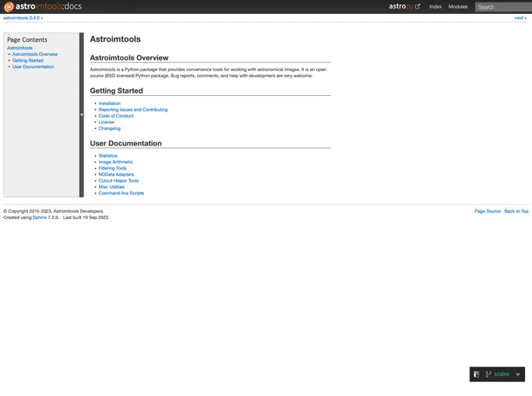Open the Filtering Tools link
Screen dimensions: 532x396
[112, 169]
